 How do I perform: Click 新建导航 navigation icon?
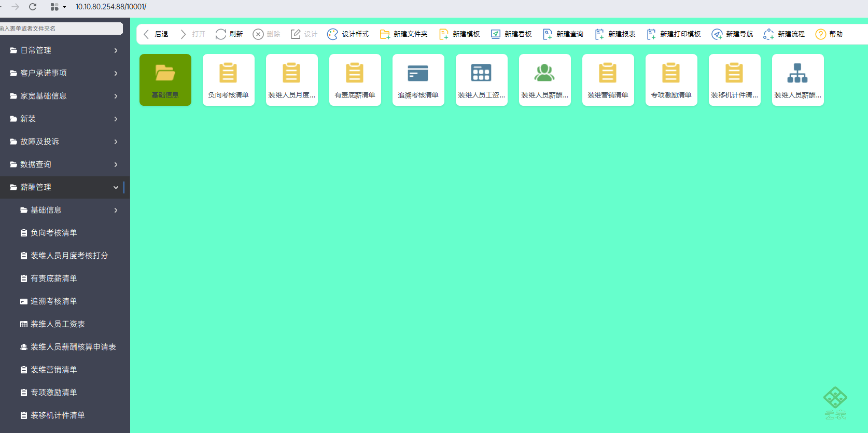coord(717,34)
